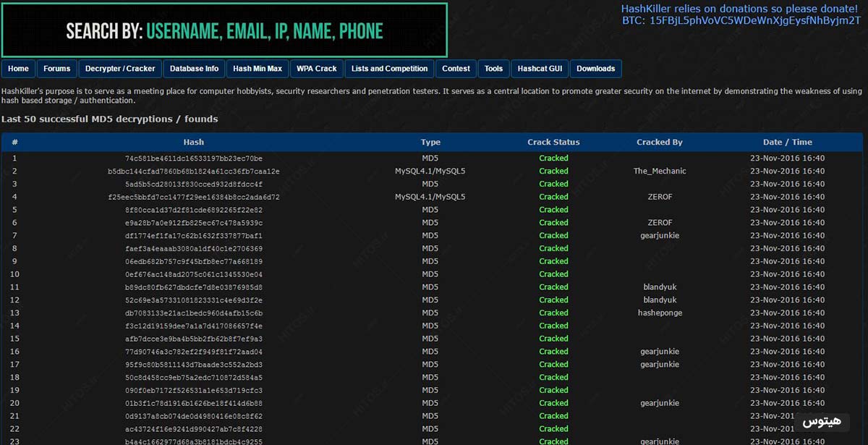
Task: Click blandyuk in the 52c69e3a hash row
Action: 660,300
